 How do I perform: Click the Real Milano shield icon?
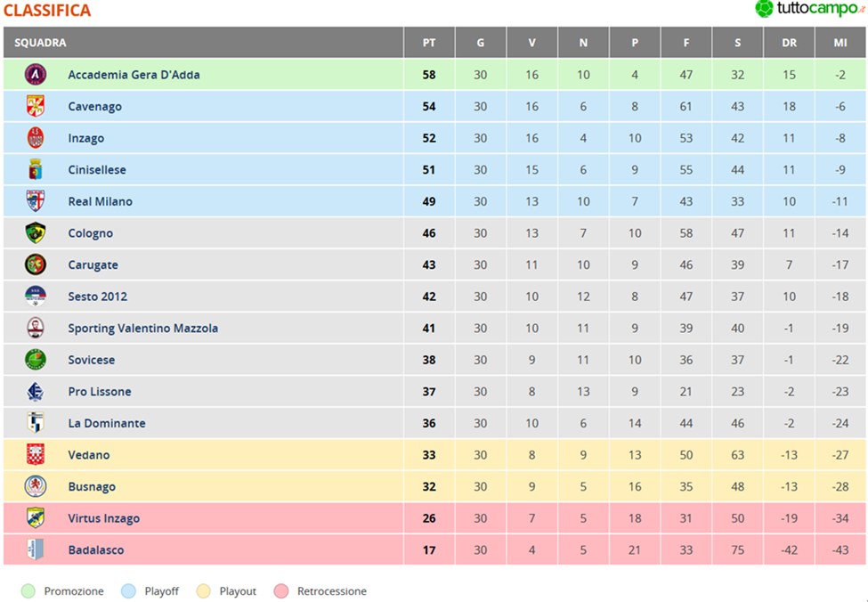coord(36,201)
